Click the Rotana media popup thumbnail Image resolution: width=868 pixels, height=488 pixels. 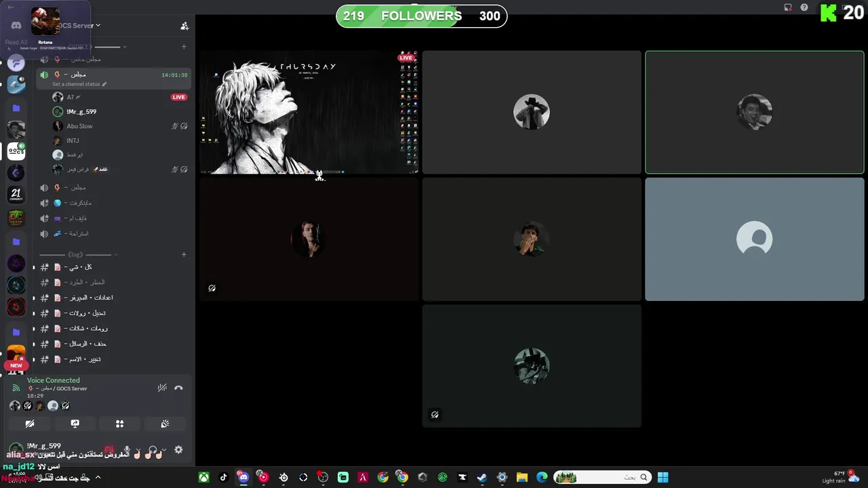point(45,21)
